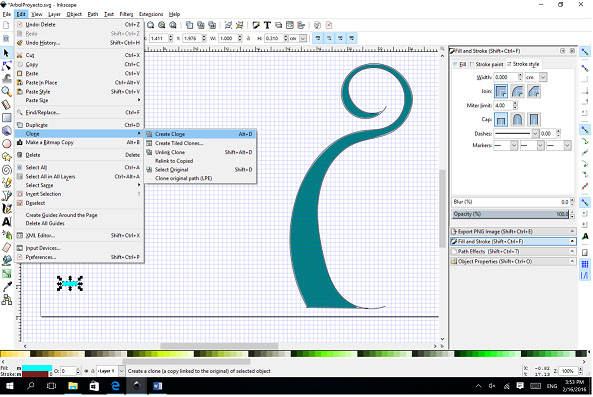The width and height of the screenshot is (593, 397).
Task: Expand the Path Effects panel
Action: pyautogui.click(x=513, y=251)
